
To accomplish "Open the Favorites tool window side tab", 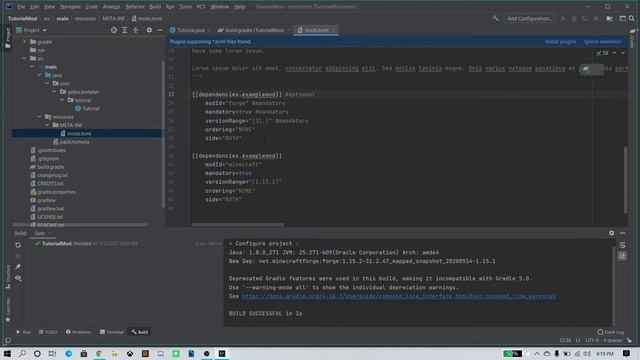I will point(7,309).
